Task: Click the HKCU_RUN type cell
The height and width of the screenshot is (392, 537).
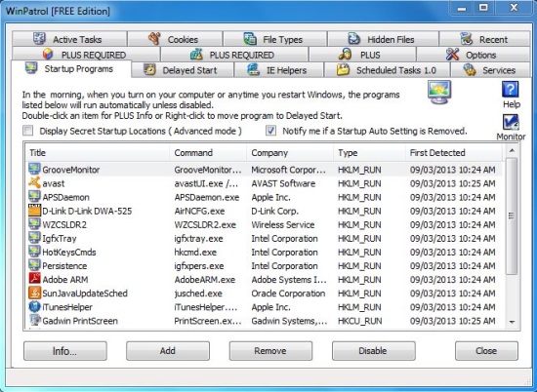Action: pyautogui.click(x=359, y=321)
